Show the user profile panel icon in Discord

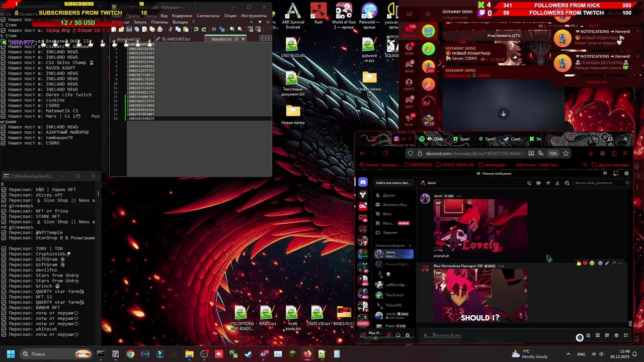click(567, 183)
